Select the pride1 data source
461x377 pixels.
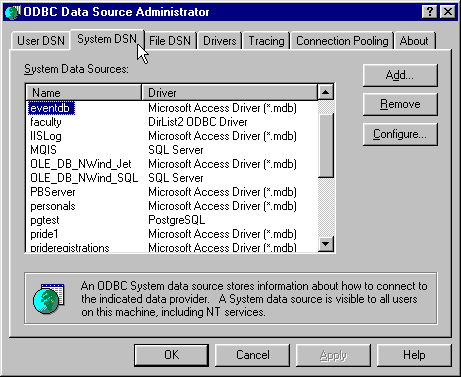[x=44, y=234]
